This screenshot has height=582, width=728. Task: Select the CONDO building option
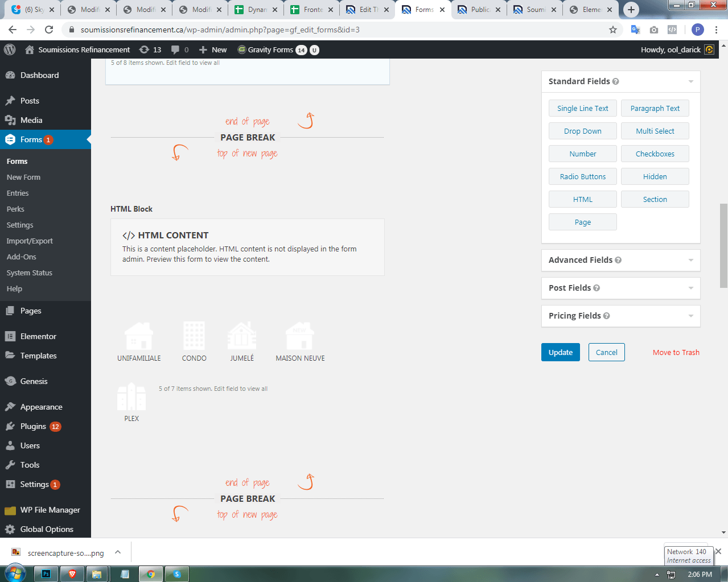(194, 341)
